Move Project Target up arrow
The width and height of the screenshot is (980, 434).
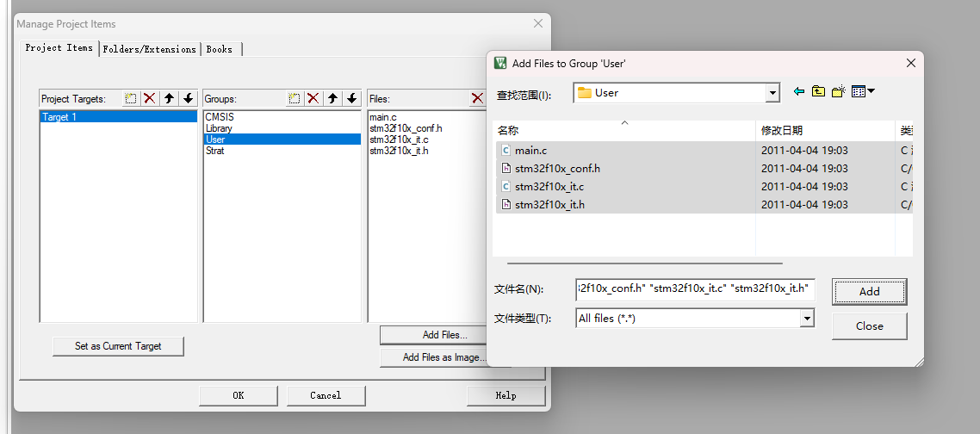(170, 99)
